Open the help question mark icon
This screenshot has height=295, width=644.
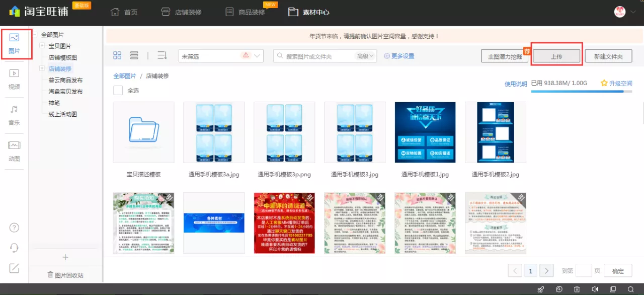(14, 228)
